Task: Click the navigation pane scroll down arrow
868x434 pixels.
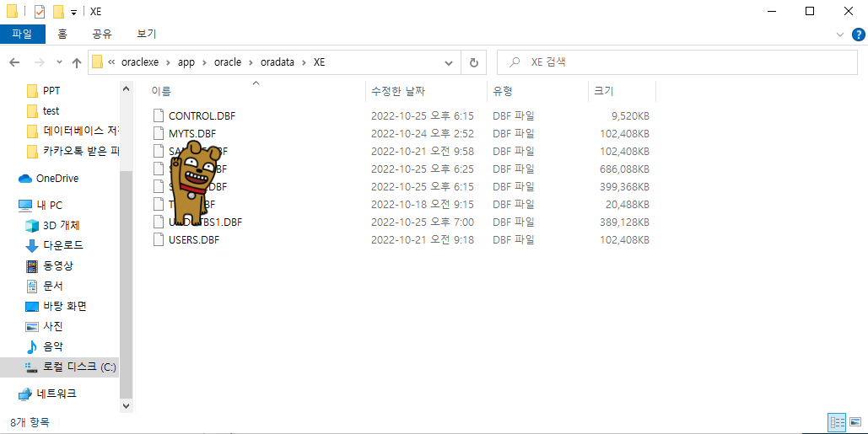Action: pyautogui.click(x=127, y=406)
